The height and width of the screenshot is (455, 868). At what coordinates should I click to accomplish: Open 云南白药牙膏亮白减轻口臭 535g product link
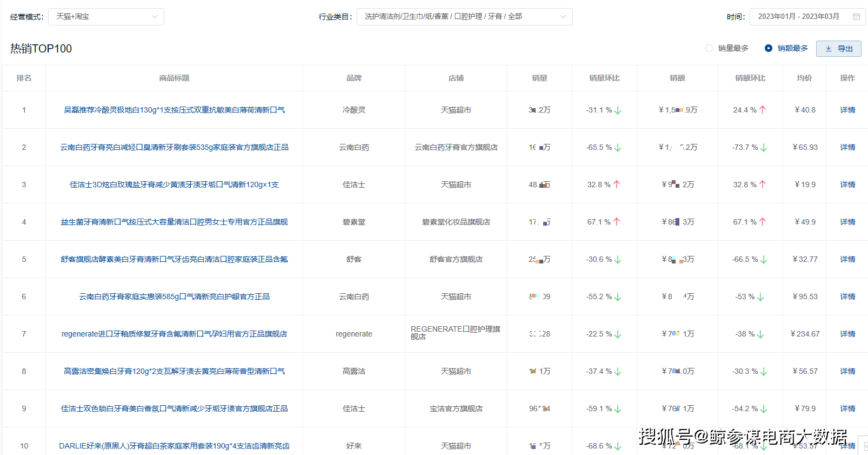174,147
